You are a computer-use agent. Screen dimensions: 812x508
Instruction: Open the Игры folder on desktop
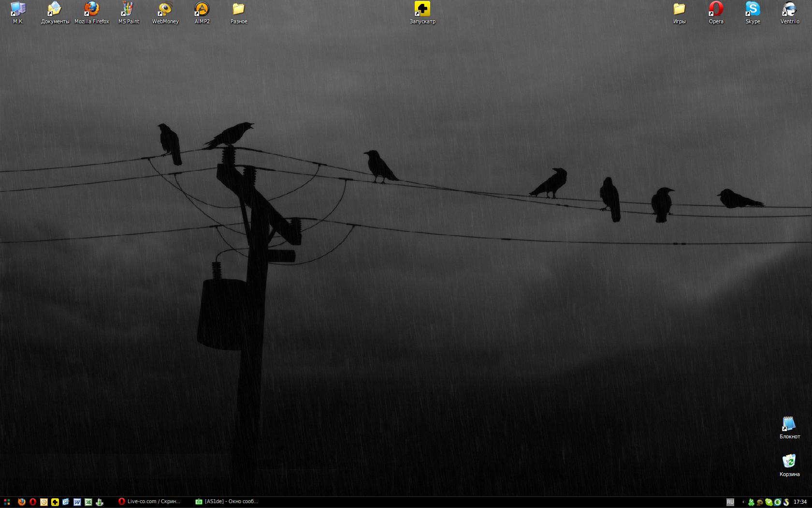coord(679,10)
